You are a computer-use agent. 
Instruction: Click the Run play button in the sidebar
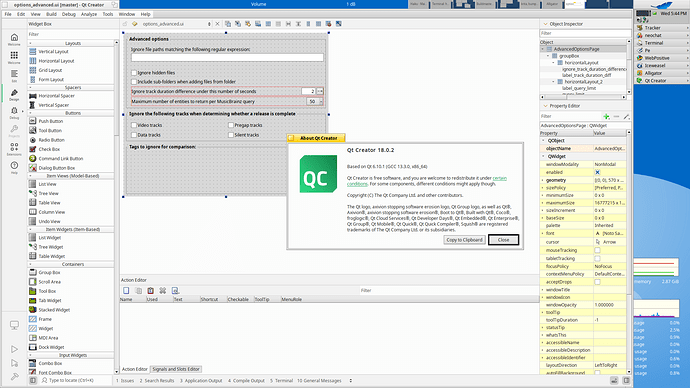point(14,349)
